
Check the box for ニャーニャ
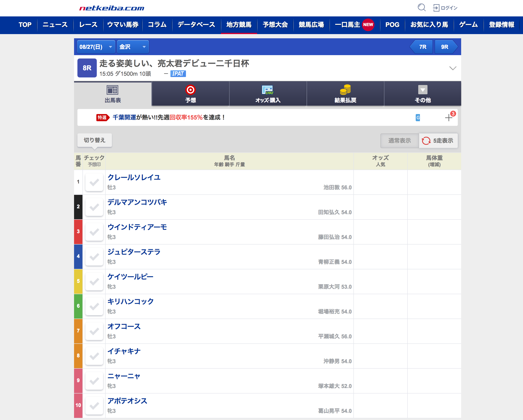pyautogui.click(x=94, y=381)
